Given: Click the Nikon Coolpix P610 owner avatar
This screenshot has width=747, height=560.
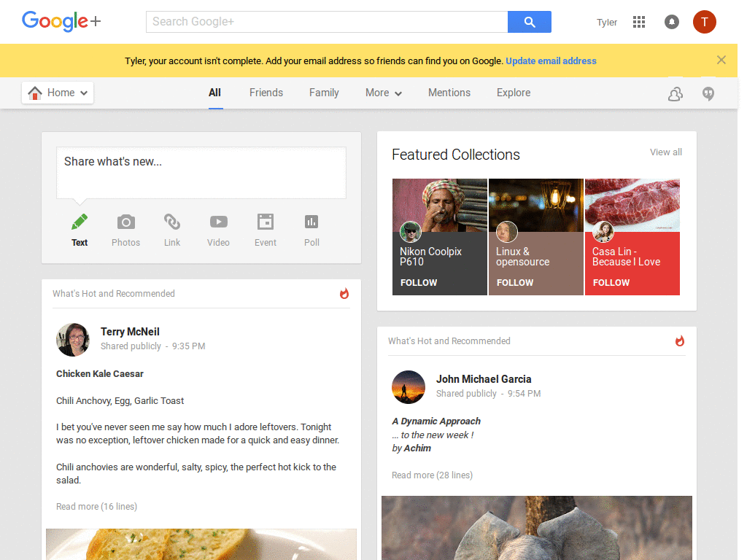Looking at the screenshot, I should [x=411, y=232].
